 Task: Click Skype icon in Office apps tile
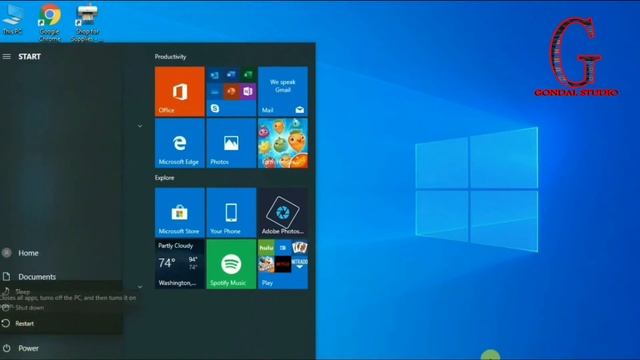tap(215, 108)
